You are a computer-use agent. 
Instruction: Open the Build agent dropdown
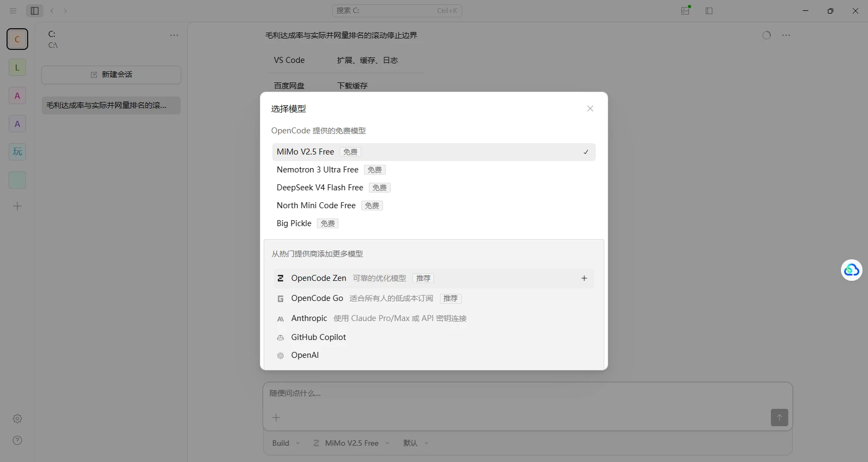click(286, 443)
